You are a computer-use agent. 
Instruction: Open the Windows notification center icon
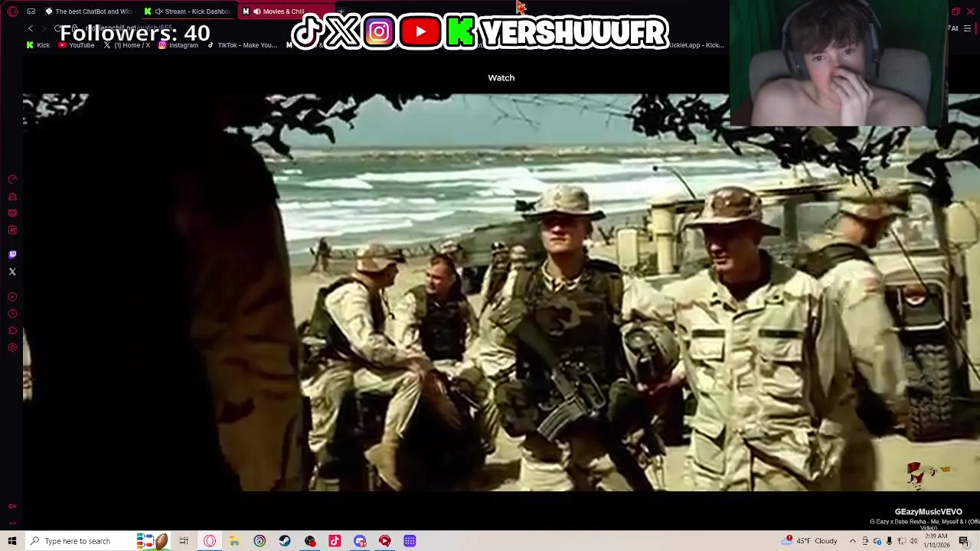(x=964, y=541)
